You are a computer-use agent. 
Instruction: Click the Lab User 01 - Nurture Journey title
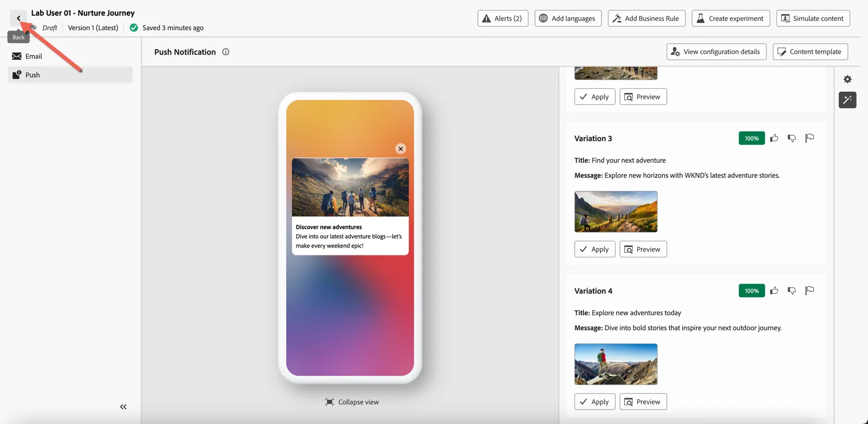coord(83,13)
